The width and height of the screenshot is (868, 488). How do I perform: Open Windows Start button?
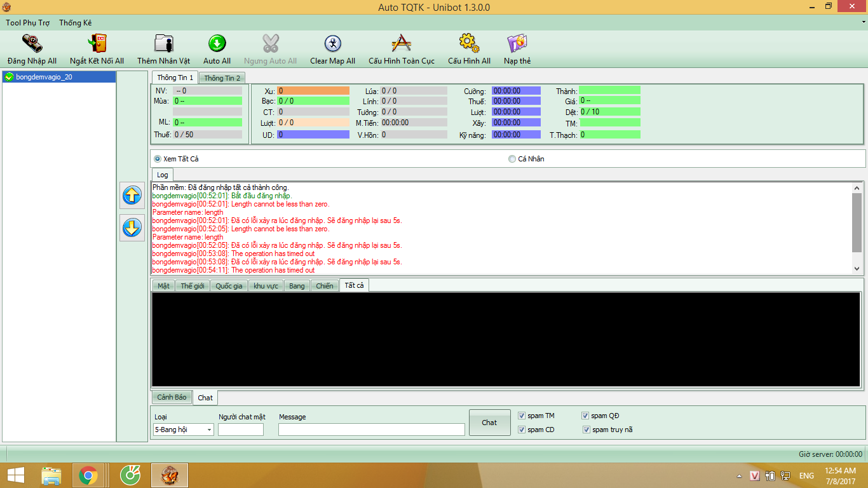point(16,475)
